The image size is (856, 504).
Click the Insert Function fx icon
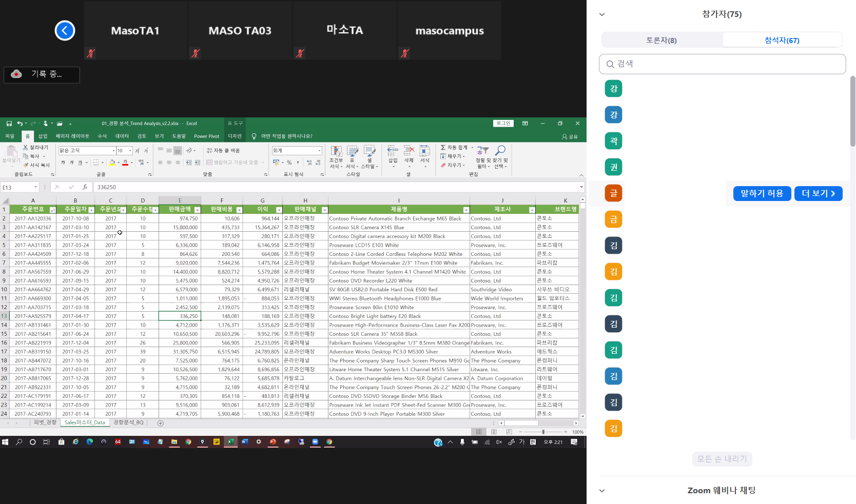coord(85,187)
